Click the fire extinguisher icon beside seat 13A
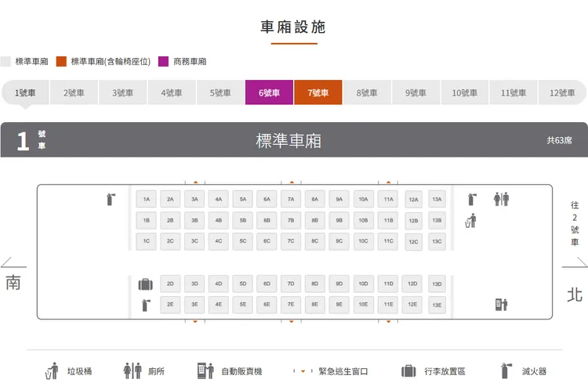Screen dimensions: 588x390 [472, 200]
